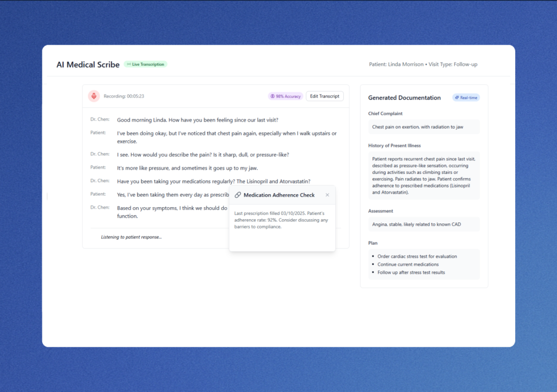Viewport: 557px width, 392px height.
Task: Click the Edit Transcript button
Action: point(324,96)
